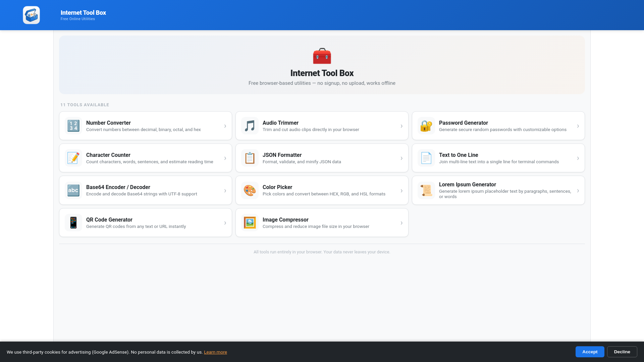Click the chevron on Color Picker card

point(401,191)
